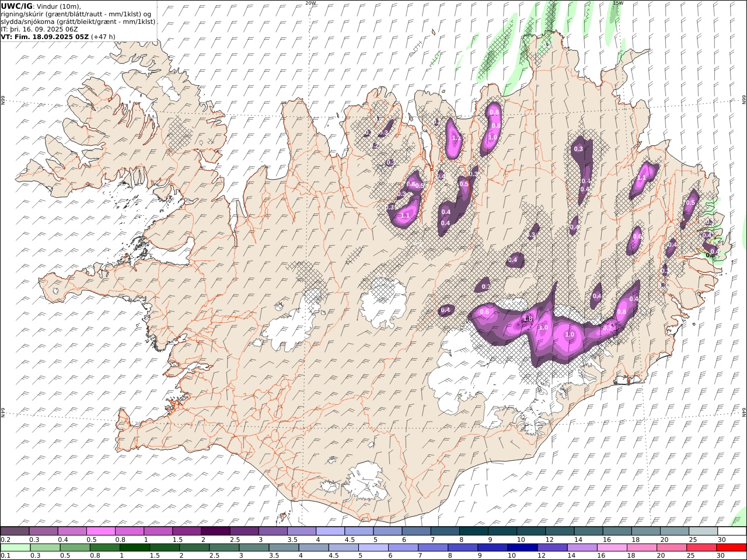The width and height of the screenshot is (747, 560).
Task: Click the '2.5' label under the rain scale
Action: [214, 556]
